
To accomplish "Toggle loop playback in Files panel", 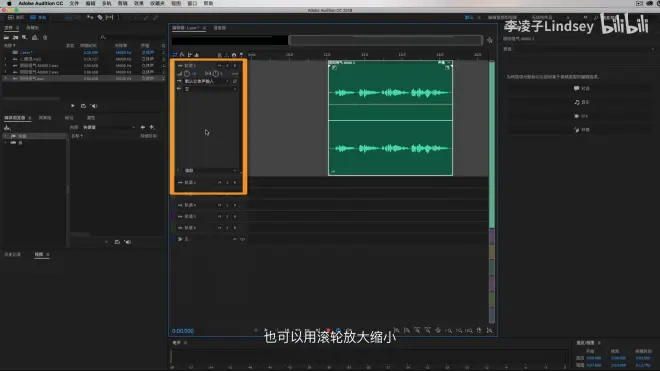I will (83, 106).
